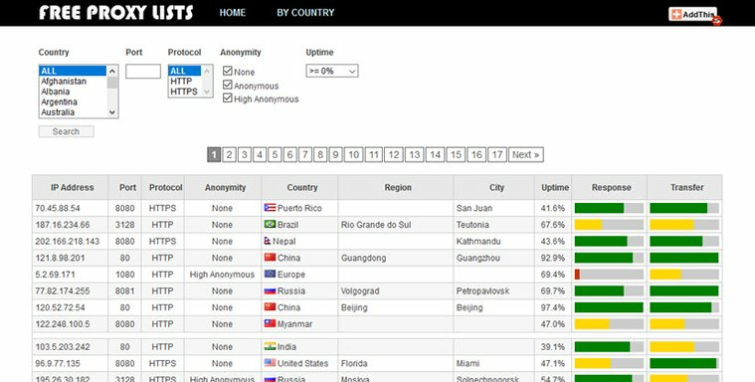Click the Myanmar flag icon
The width and height of the screenshot is (755, 382).
click(270, 323)
